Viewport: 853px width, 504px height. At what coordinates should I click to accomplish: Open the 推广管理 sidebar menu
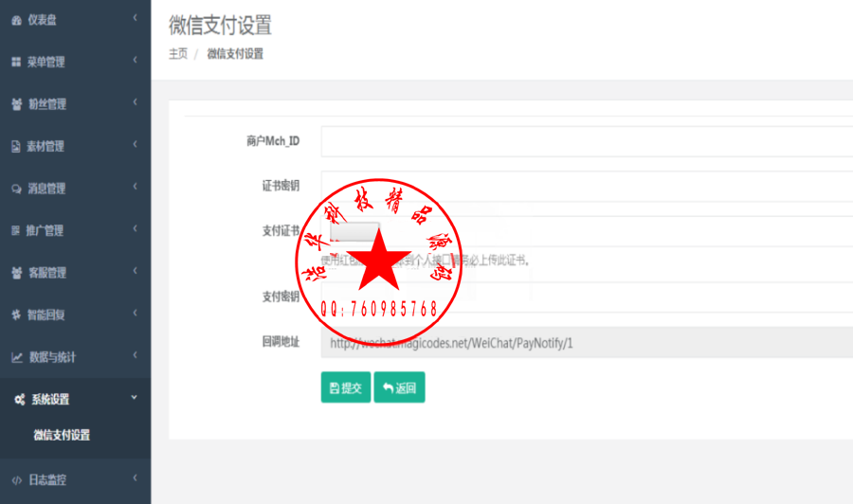point(75,230)
